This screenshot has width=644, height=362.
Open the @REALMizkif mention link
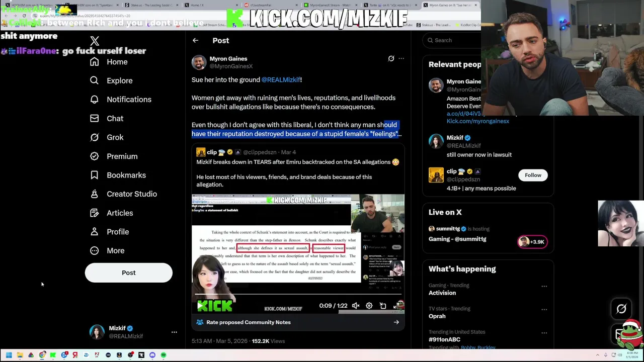280,80
